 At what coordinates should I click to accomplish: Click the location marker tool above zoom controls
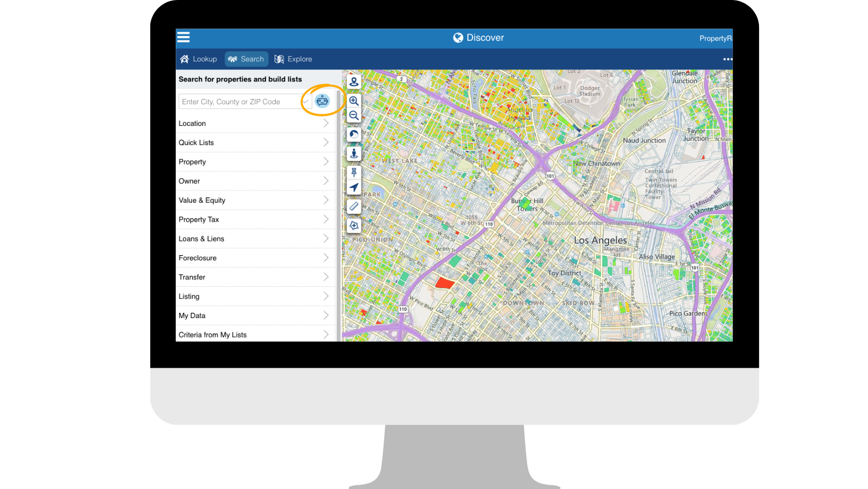[x=354, y=81]
